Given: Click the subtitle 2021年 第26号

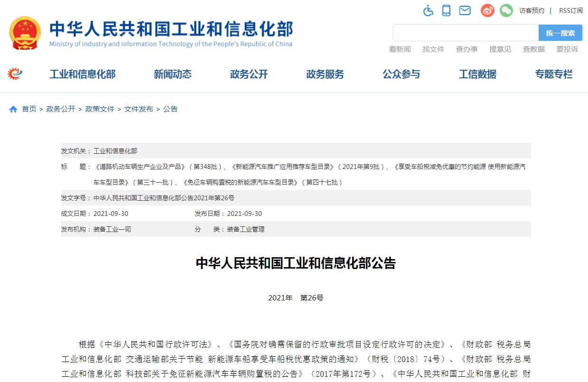Looking at the screenshot, I should (x=296, y=298).
